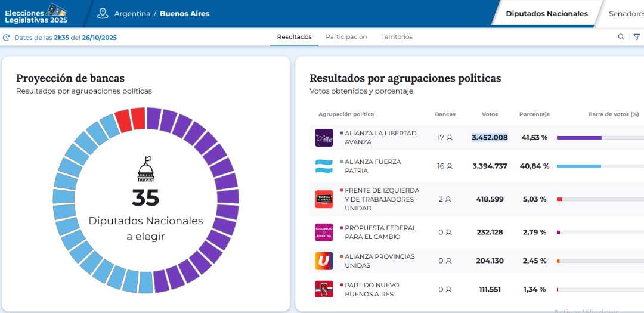Click the Buenos Aires breadcrumb link
Image resolution: width=644 pixels, height=313 pixels.
coord(184,14)
